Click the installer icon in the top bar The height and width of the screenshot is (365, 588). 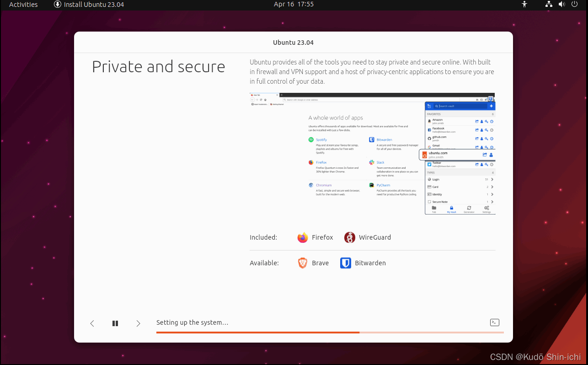click(58, 4)
